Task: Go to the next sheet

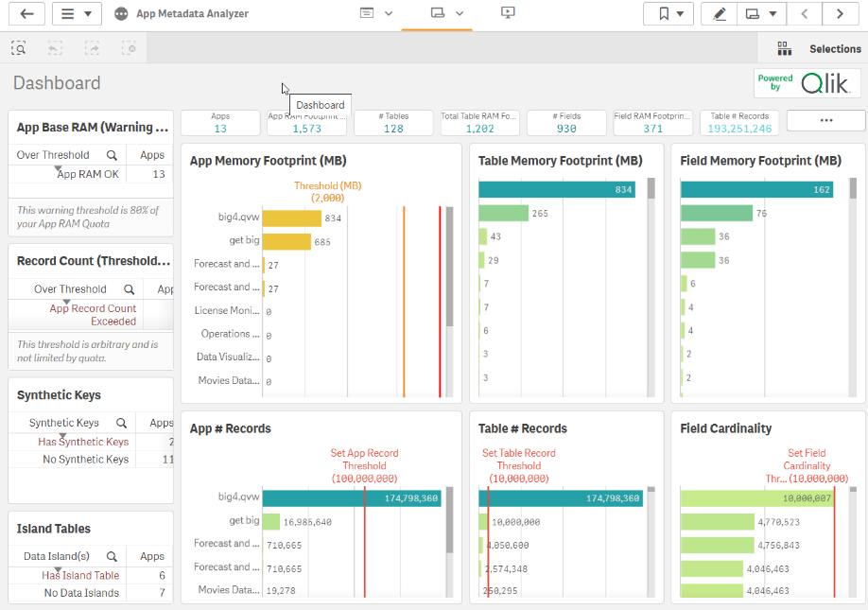Action: [x=840, y=13]
